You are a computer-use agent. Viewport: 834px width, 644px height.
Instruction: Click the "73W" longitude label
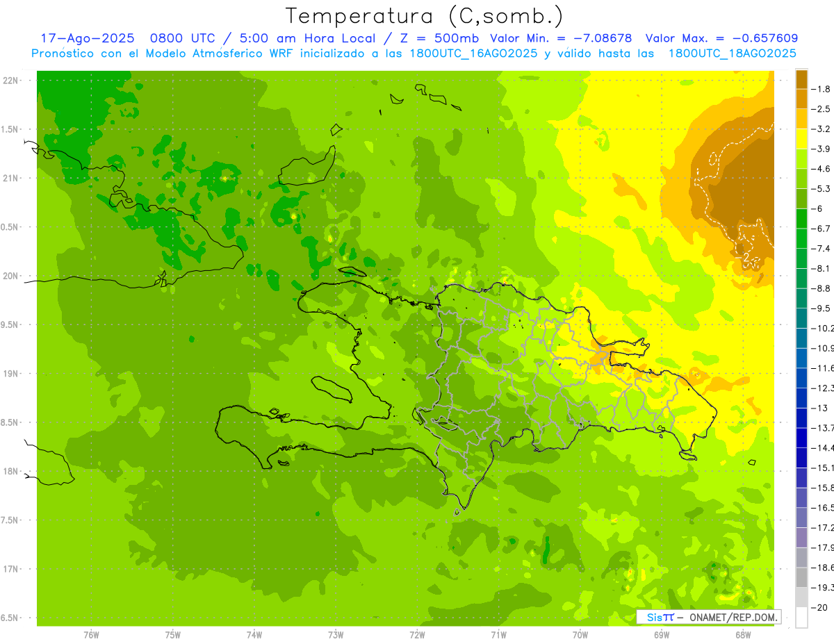tap(336, 635)
